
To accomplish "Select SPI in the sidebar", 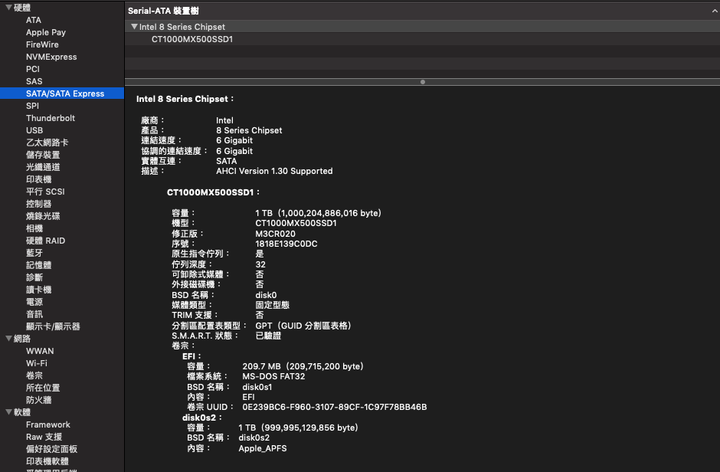I will [x=33, y=106].
